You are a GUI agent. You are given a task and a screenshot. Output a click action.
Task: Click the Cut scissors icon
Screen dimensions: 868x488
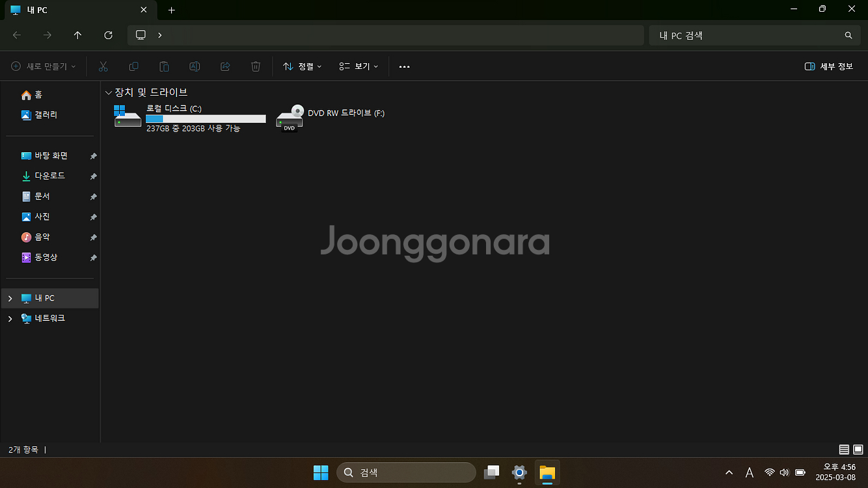(x=103, y=66)
